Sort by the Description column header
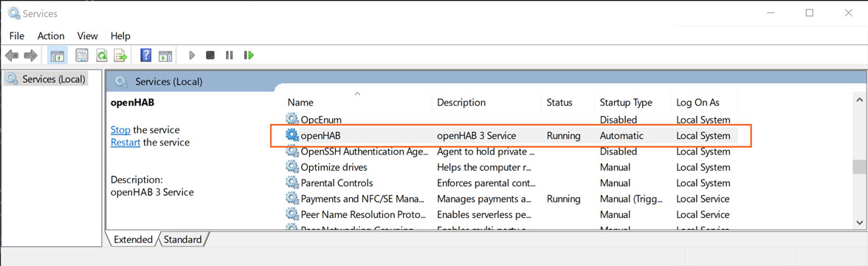The width and height of the screenshot is (868, 266). pos(461,103)
